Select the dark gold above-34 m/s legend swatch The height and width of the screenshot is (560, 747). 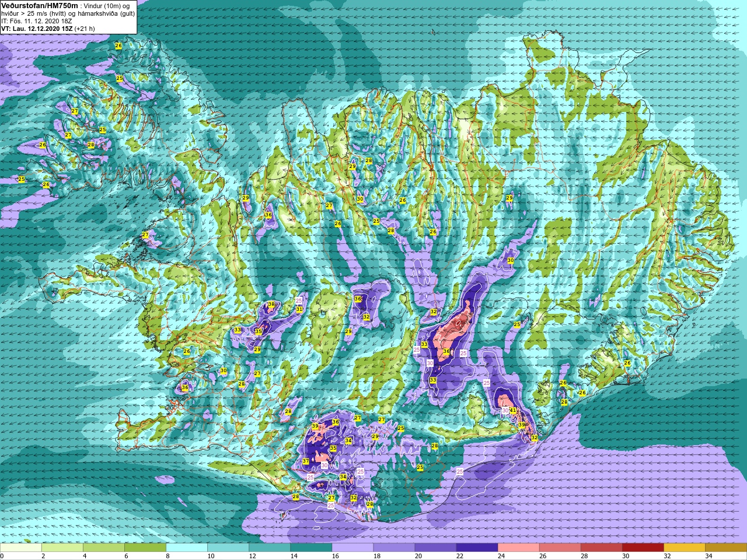[725, 548]
